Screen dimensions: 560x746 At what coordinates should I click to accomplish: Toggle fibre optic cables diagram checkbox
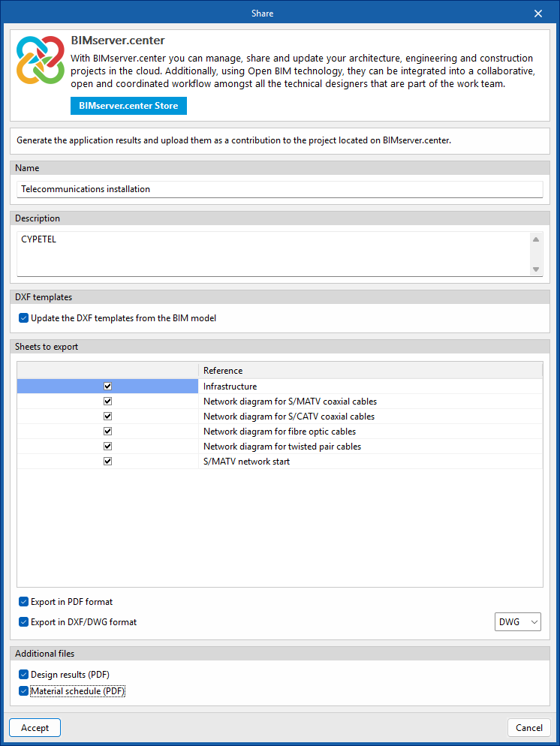(108, 432)
